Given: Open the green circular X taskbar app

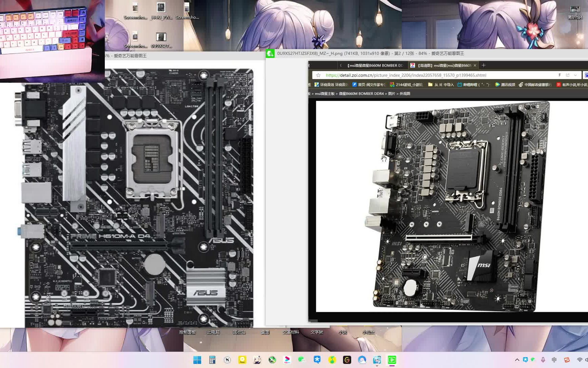Looking at the screenshot, I should (x=272, y=360).
